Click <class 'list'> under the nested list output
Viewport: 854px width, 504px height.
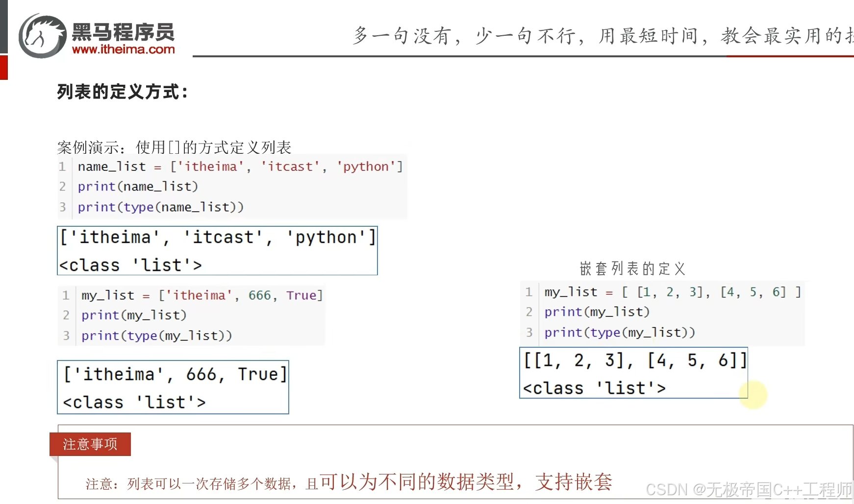[594, 388]
